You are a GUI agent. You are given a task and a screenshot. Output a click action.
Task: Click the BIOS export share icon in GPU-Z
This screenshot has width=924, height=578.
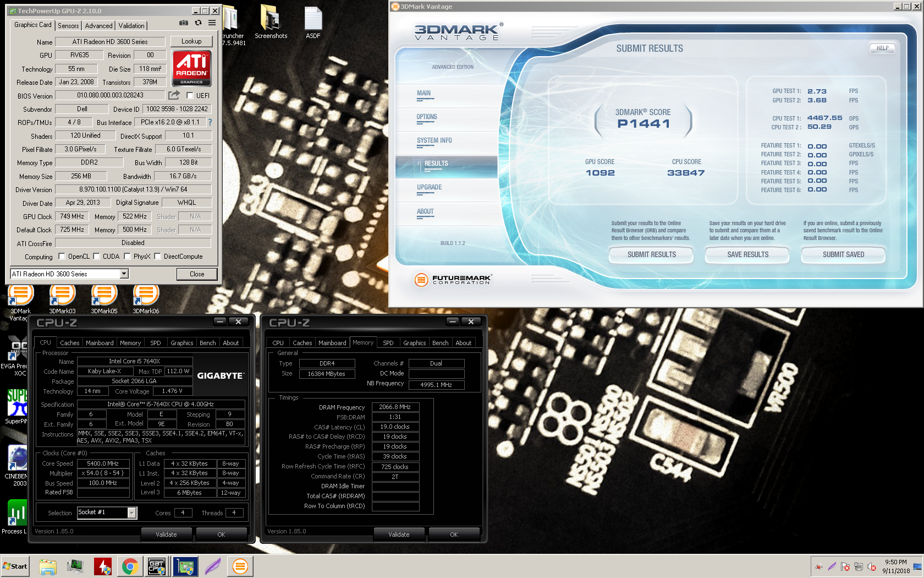tap(174, 95)
